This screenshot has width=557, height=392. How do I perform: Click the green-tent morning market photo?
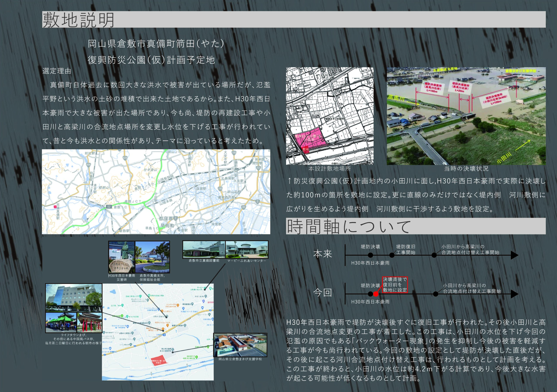[x=61, y=322]
